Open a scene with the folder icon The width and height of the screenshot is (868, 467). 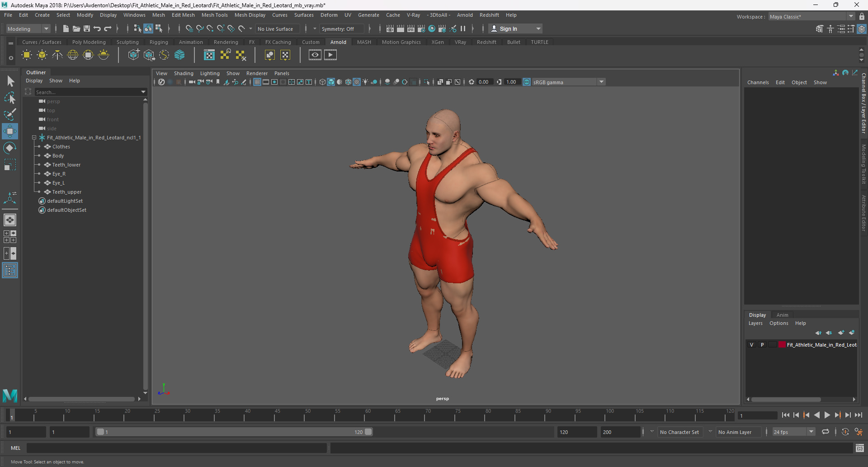pyautogui.click(x=76, y=29)
